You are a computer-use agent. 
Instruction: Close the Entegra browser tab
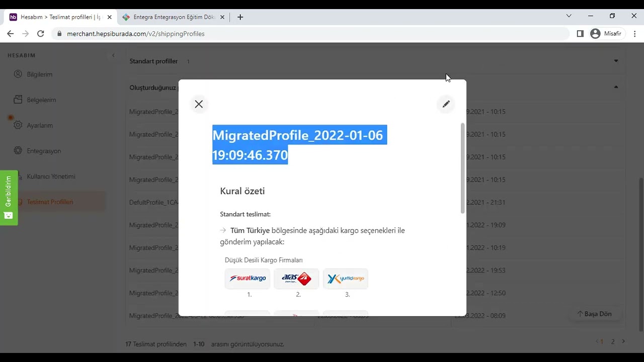pos(222,17)
